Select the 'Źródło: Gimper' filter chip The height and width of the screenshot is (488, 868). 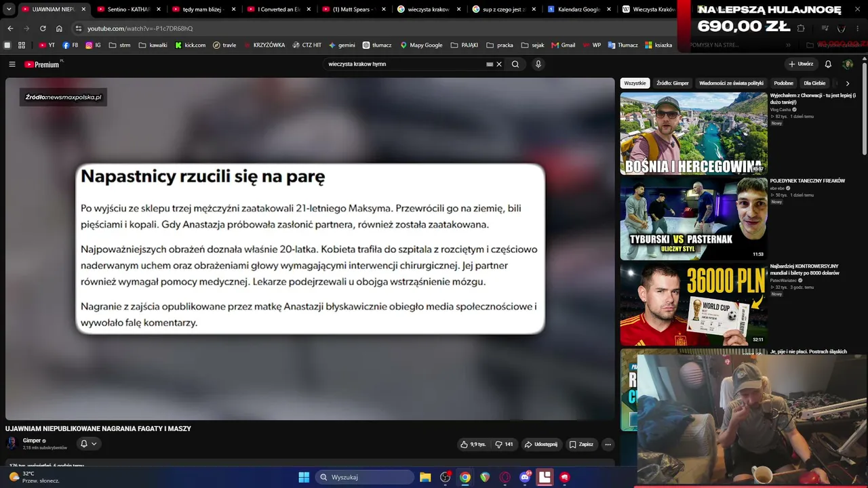(x=672, y=83)
